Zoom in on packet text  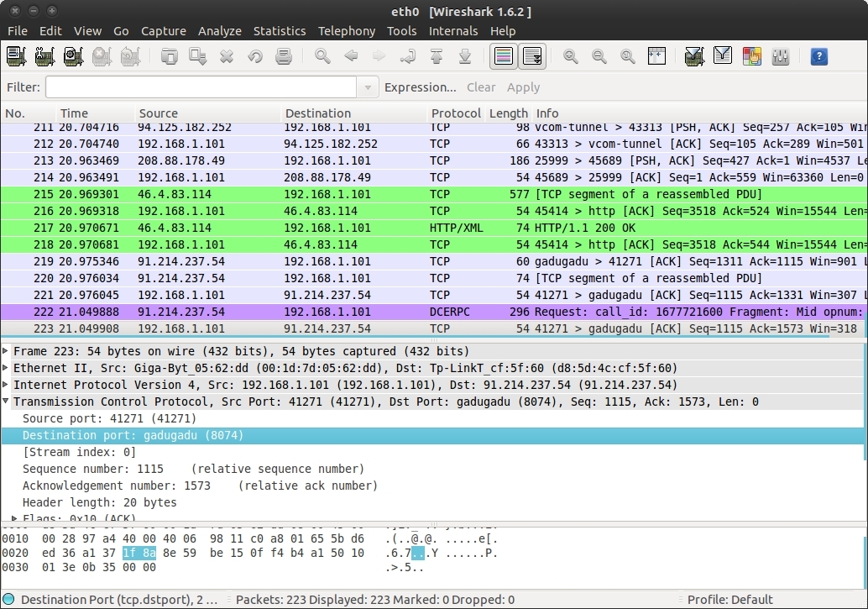[571, 56]
